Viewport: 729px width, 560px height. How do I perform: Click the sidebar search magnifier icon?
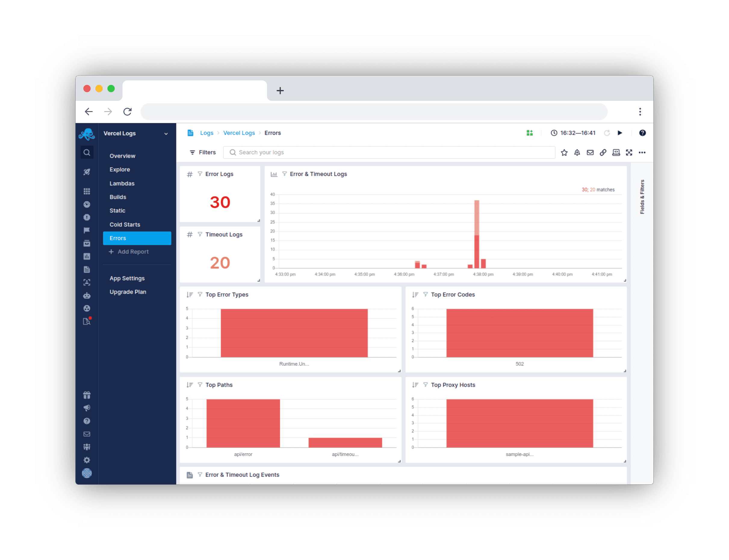coord(87,152)
